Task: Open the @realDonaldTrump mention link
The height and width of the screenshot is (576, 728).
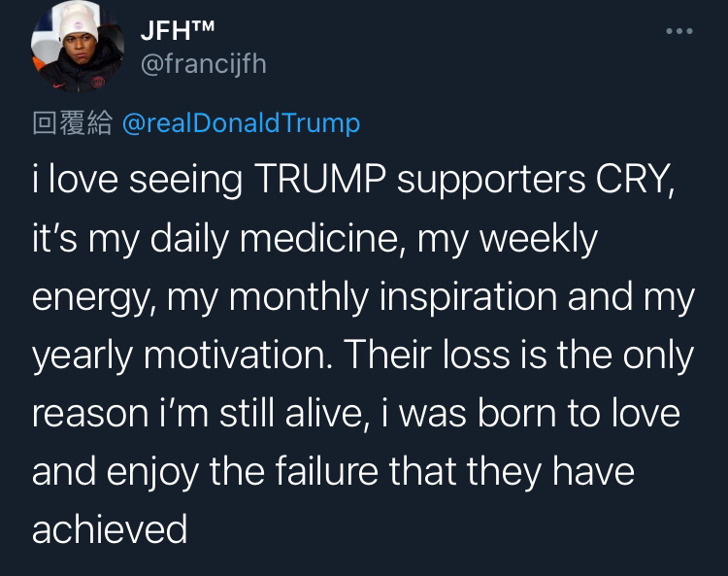Action: pyautogui.click(x=242, y=123)
